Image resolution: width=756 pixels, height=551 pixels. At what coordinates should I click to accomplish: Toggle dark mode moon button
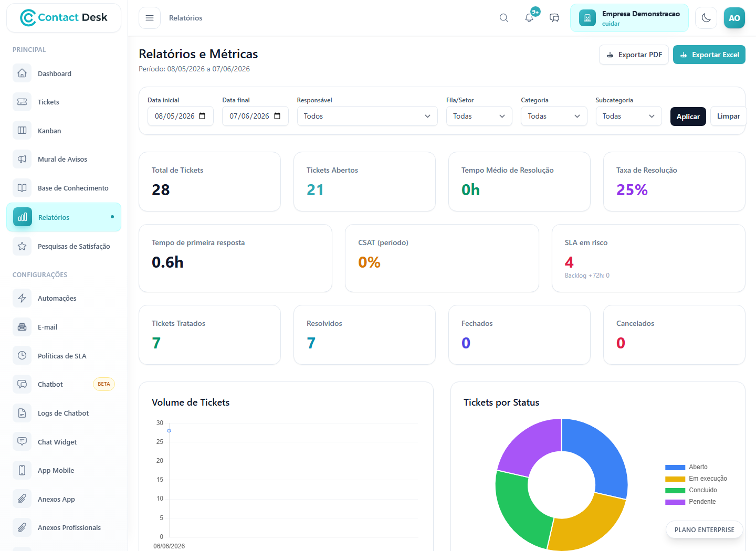[x=706, y=18]
